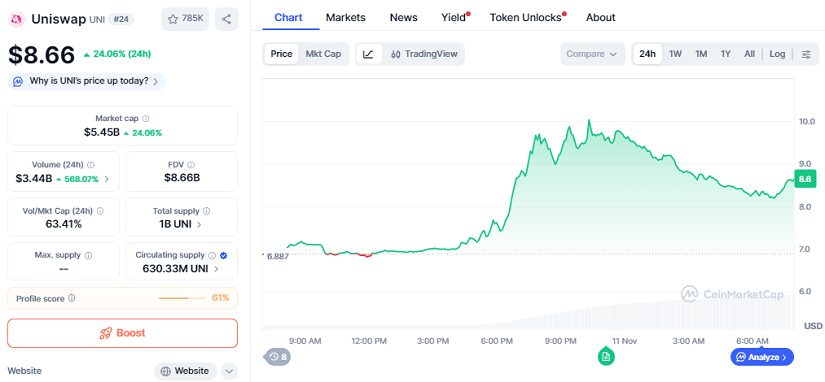The height and width of the screenshot is (382, 825).
Task: Click the Analyze button
Action: 762,357
